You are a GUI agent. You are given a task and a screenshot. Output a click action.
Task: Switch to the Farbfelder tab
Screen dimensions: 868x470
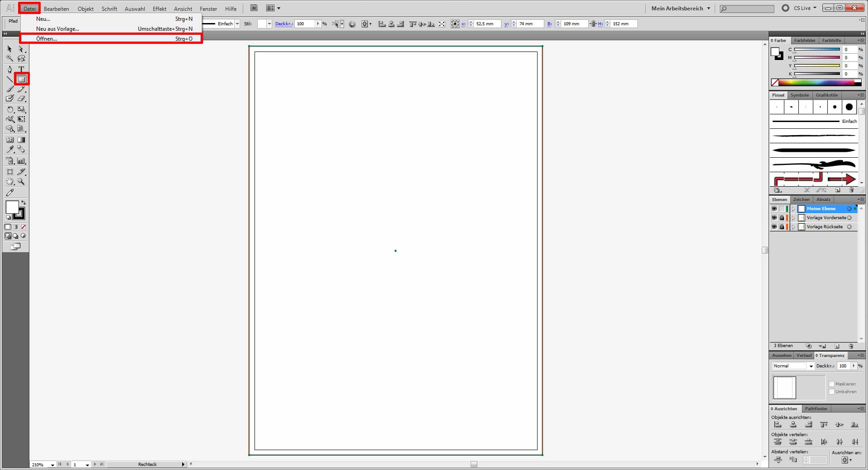pyautogui.click(x=805, y=40)
